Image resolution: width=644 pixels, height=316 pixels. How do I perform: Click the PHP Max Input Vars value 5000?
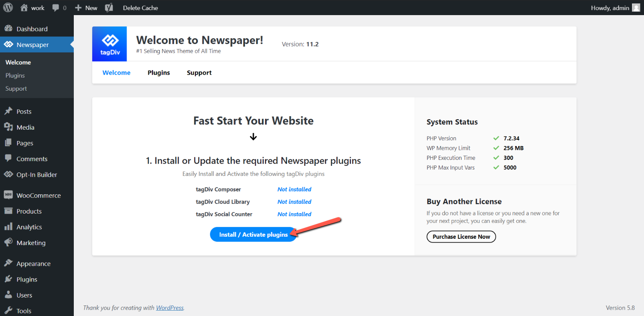510,167
